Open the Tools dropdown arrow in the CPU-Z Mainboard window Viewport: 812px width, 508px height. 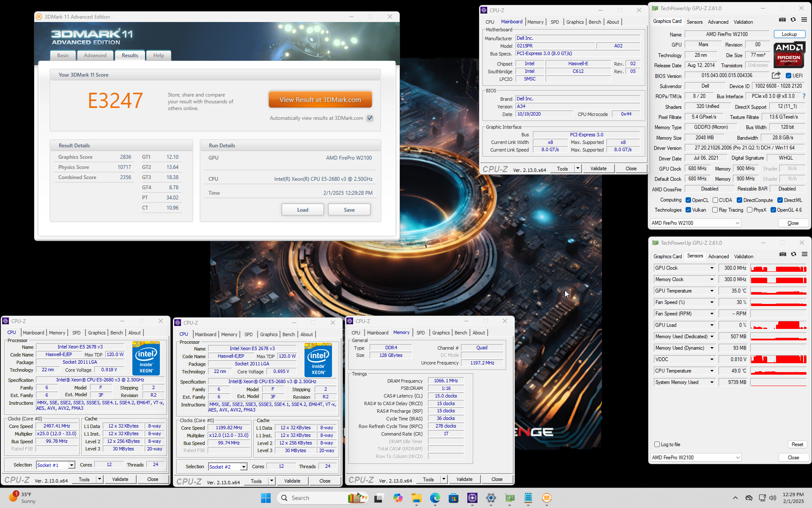578,168
